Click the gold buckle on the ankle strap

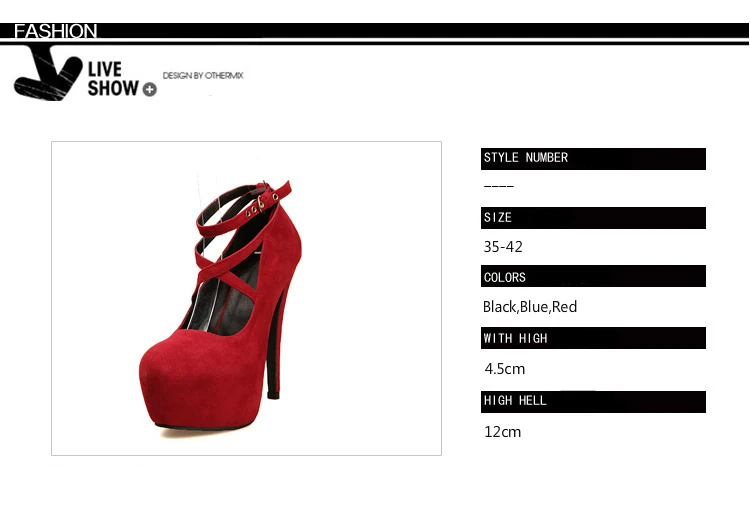click(261, 204)
